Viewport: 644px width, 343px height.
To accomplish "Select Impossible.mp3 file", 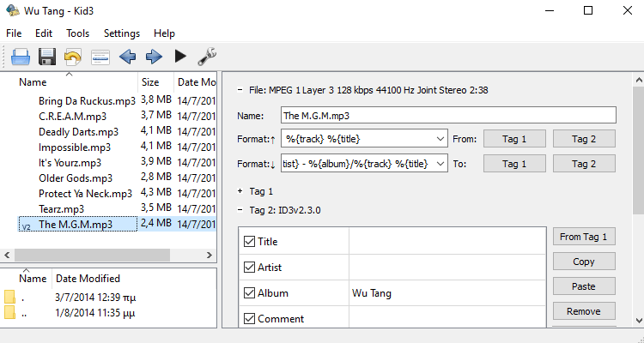I will click(75, 147).
